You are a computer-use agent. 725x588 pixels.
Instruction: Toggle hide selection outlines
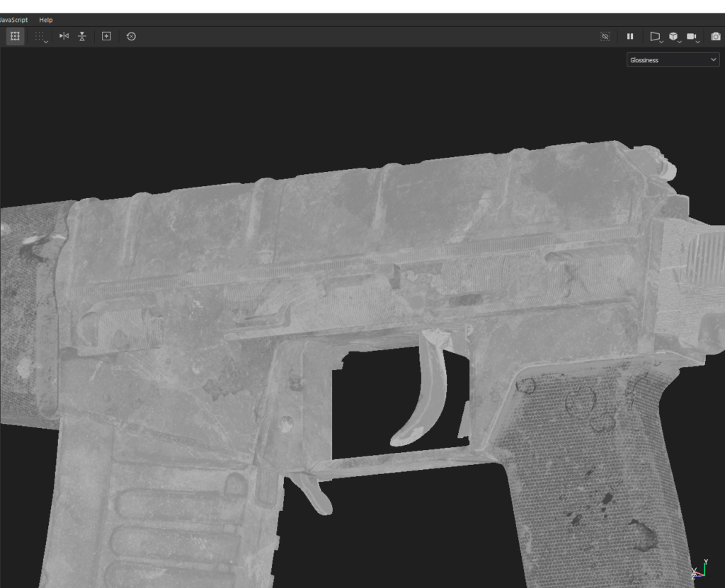(x=605, y=36)
